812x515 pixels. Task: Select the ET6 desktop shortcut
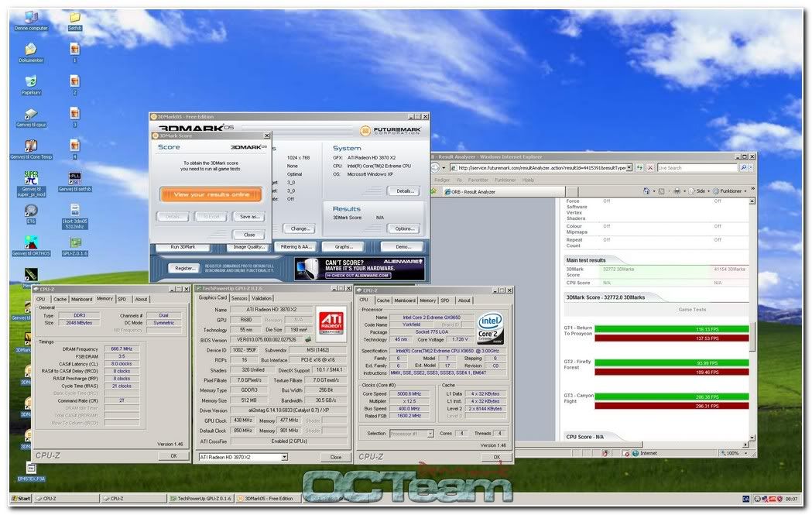(x=31, y=214)
